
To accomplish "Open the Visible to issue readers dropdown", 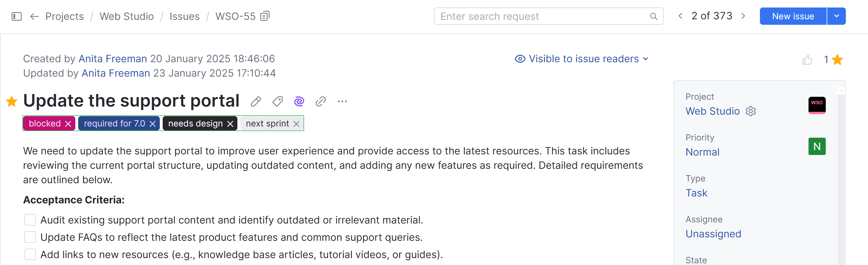I will [581, 59].
